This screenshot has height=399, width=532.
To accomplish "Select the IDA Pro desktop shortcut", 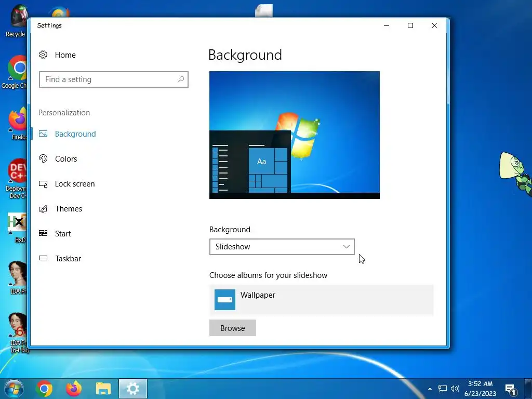I will (18, 277).
